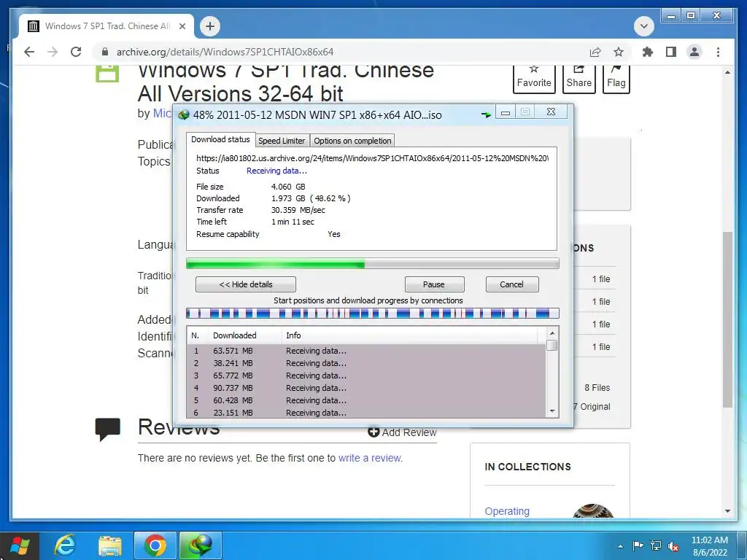Reload the archive.org page

click(76, 52)
